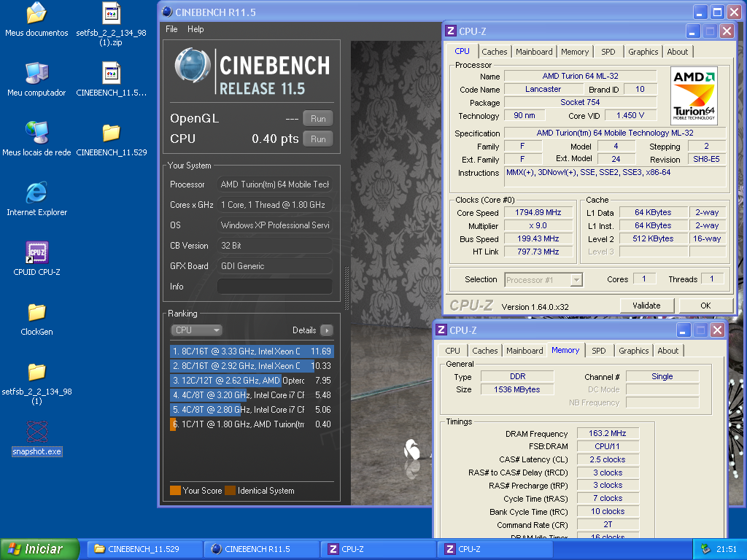Click the Cinebench globe logo

(x=193, y=65)
